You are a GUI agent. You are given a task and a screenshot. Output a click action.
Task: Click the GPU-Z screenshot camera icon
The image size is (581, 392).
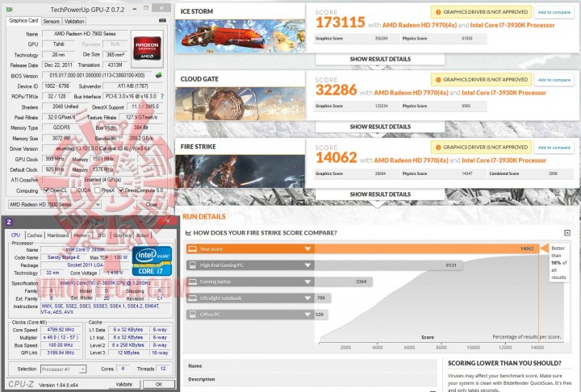pos(162,21)
